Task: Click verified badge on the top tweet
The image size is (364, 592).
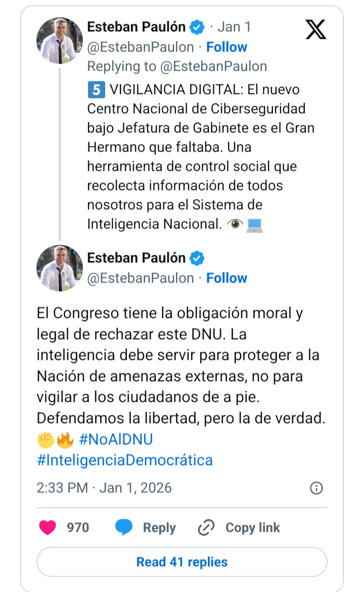Action: click(x=197, y=27)
